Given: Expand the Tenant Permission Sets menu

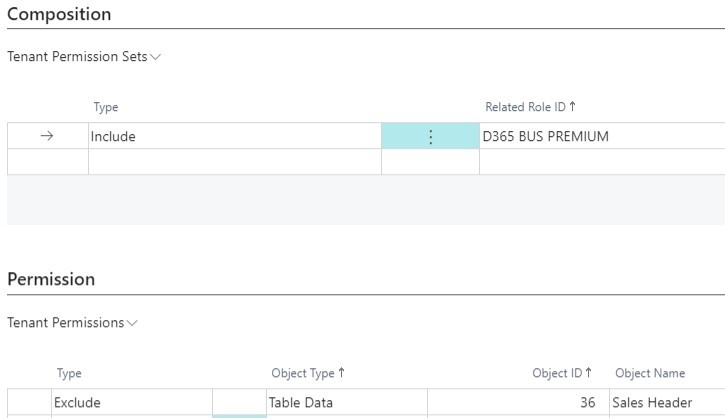Looking at the screenshot, I should click(x=84, y=57).
